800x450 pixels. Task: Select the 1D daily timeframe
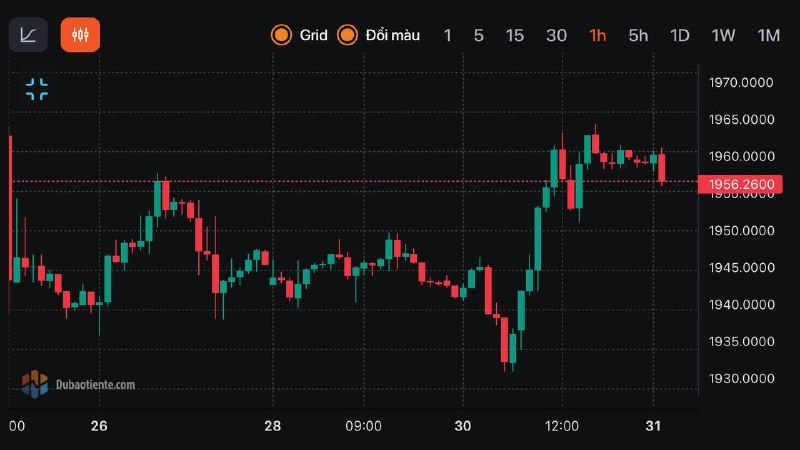click(x=680, y=35)
